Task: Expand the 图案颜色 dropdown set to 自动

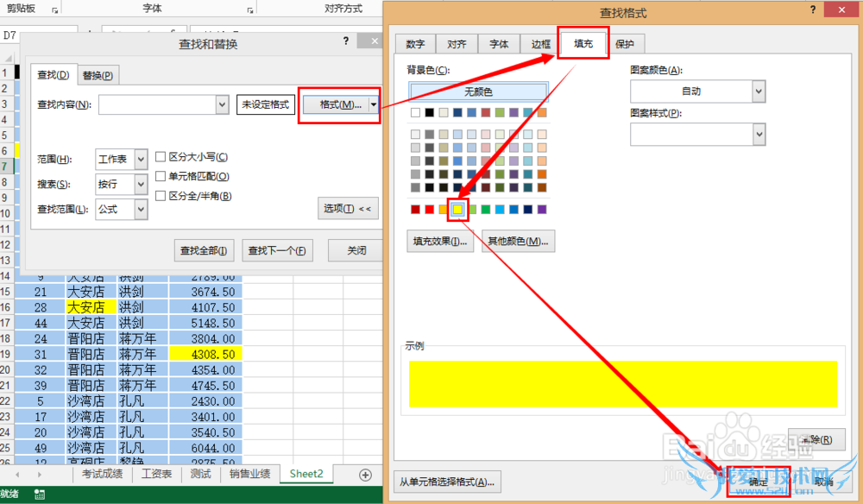Action: coord(758,91)
